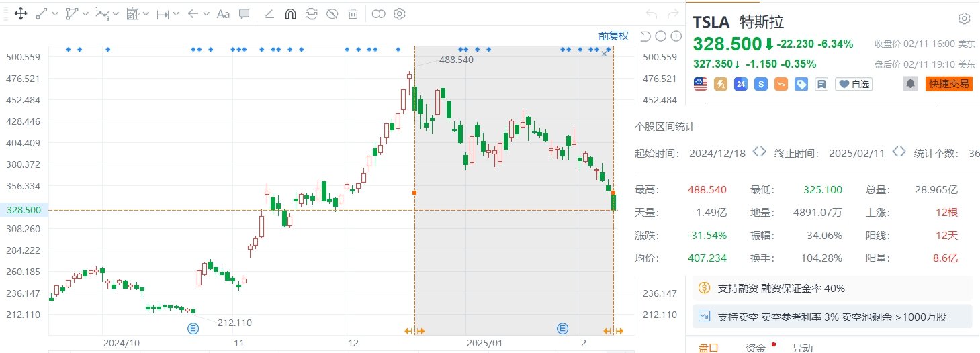Expand the line drawing tool dropdown arrow

click(x=55, y=13)
